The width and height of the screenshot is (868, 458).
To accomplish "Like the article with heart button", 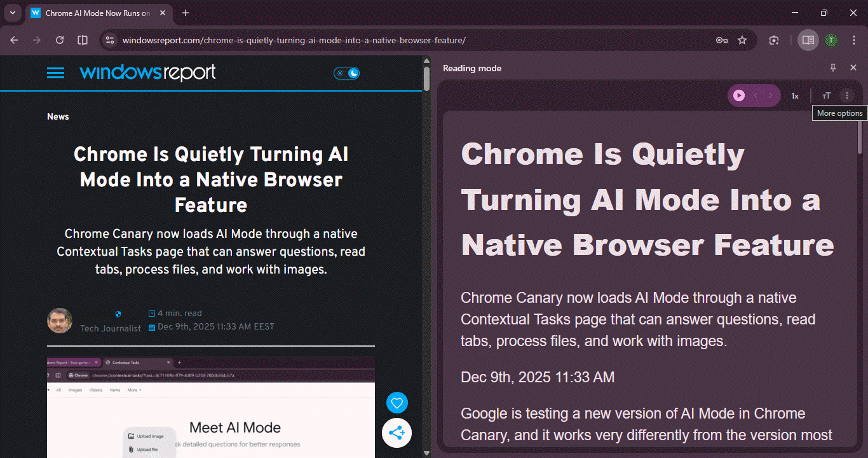I will click(x=397, y=403).
